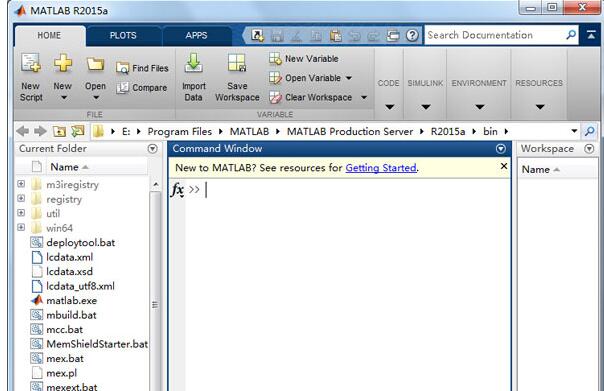Click the Current Folder scroll up arrow
Image resolution: width=604 pixels, height=391 pixels.
tap(156, 185)
